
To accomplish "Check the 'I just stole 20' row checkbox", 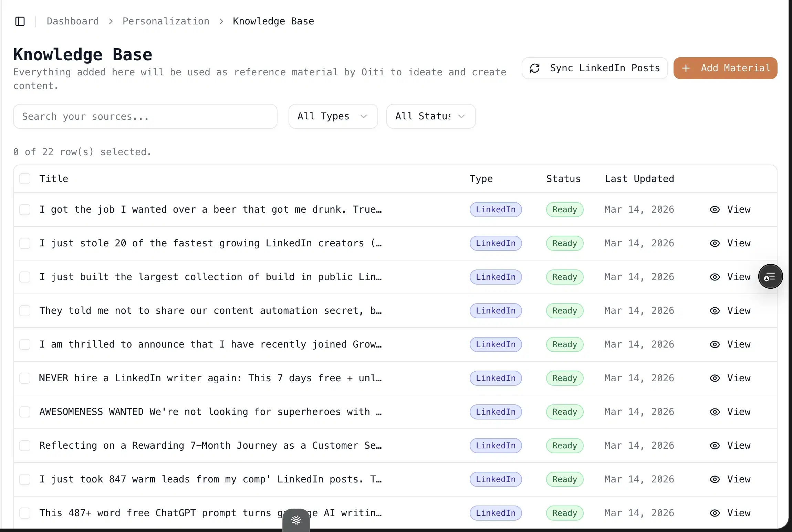I will (25, 243).
